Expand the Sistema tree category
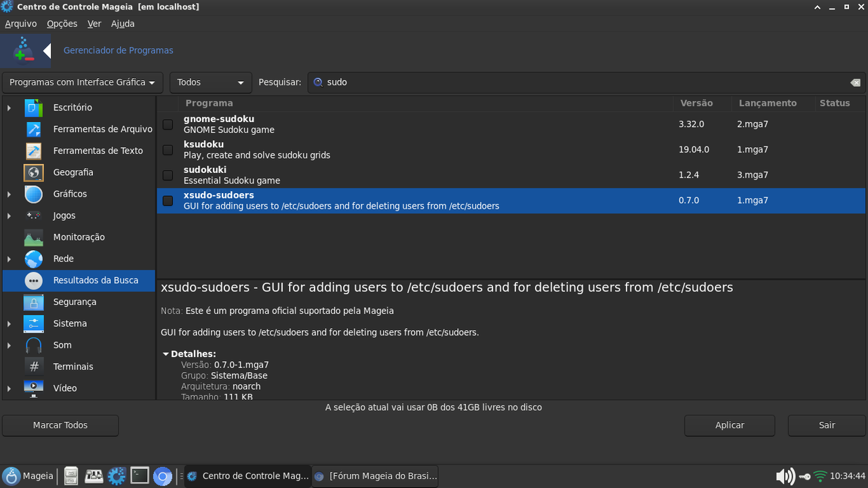The height and width of the screenshot is (488, 868). [9, 323]
